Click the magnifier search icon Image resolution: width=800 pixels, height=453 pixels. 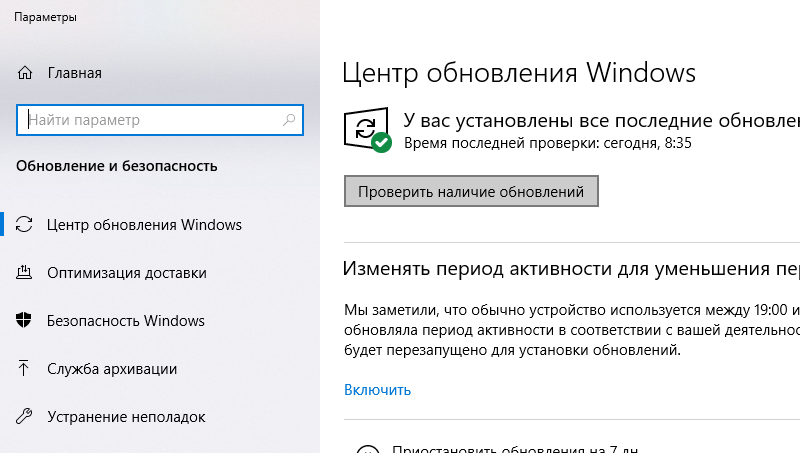click(x=290, y=120)
